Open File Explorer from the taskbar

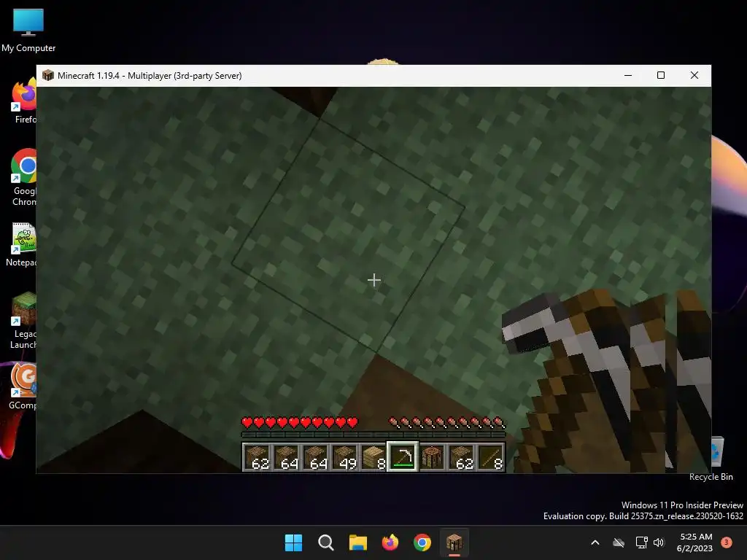coord(357,542)
